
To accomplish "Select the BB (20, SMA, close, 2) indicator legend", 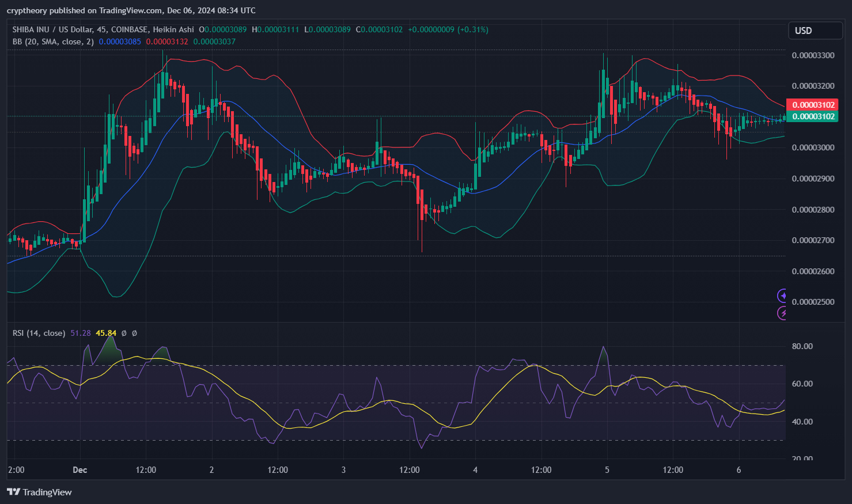I will [x=53, y=41].
